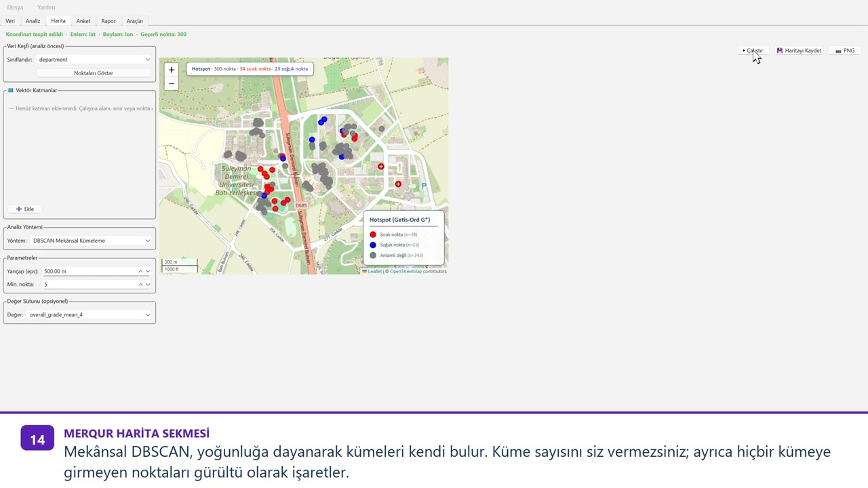This screenshot has height=488, width=868.
Task: Expand the Değer overall_grade_mean_4 dropdown
Action: (90, 314)
